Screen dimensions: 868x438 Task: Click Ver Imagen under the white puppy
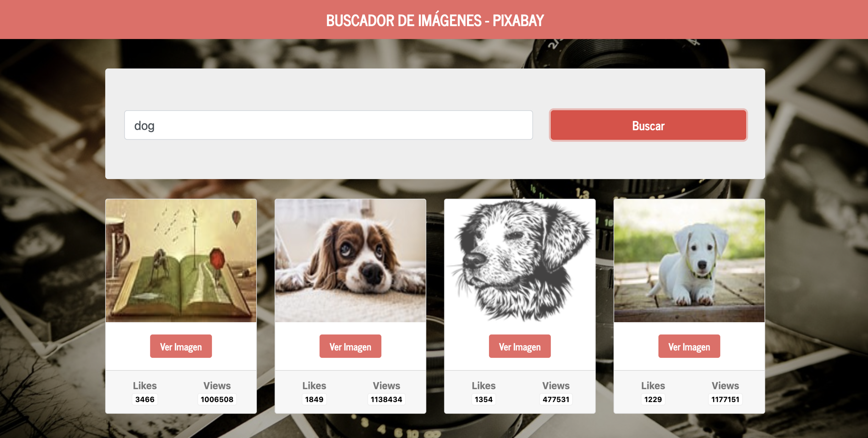coord(689,346)
